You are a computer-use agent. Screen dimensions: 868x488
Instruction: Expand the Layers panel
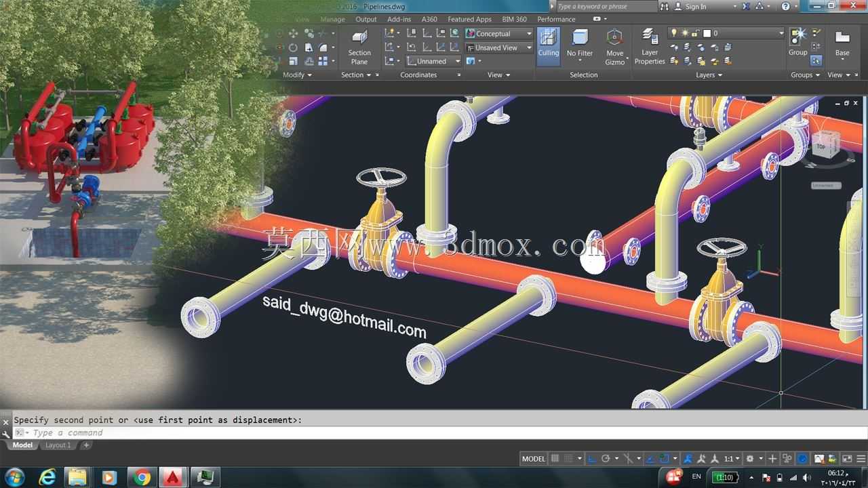(709, 75)
